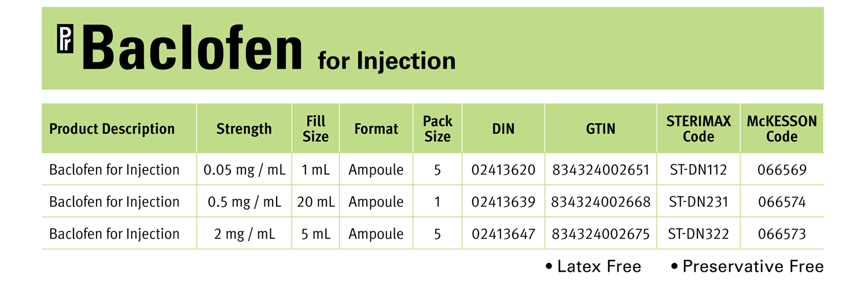Click the Pack Size column header
Viewport: 868px width, 289px height.
click(437, 128)
